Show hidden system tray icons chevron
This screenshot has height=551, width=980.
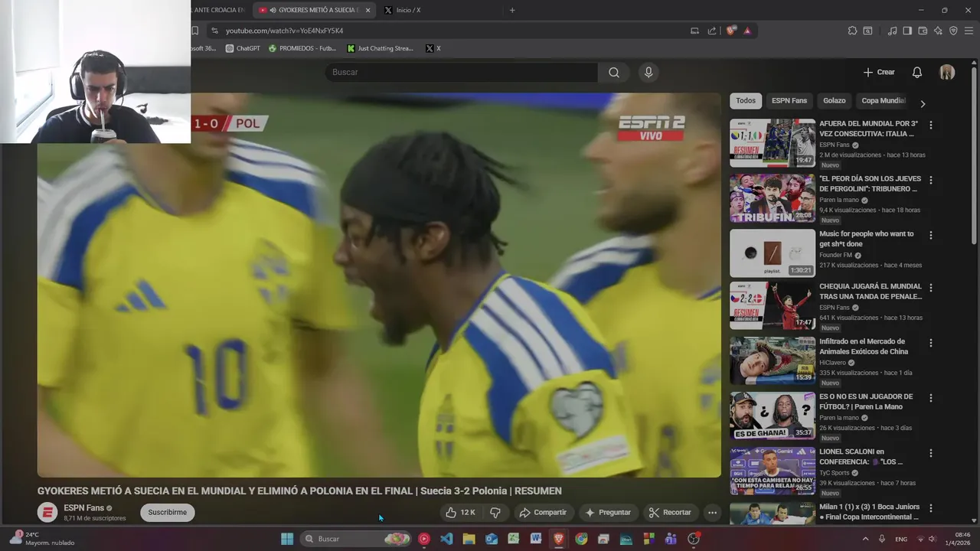(866, 539)
